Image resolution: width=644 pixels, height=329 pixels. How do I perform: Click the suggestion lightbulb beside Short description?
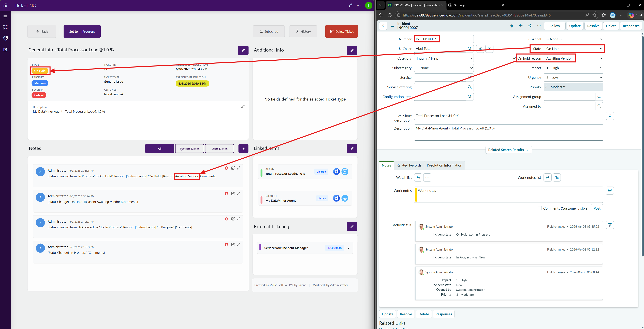point(610,116)
